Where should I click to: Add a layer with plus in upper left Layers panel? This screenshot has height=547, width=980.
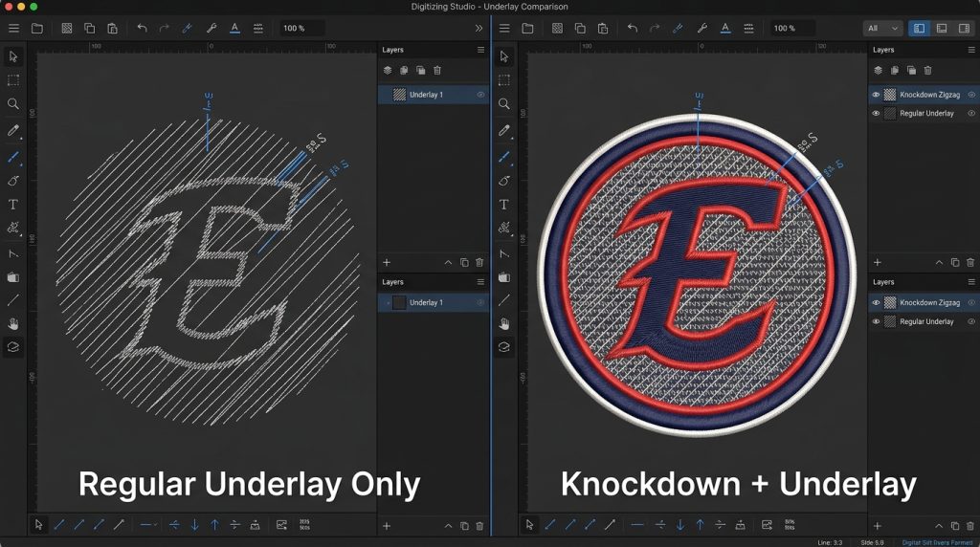(x=387, y=263)
